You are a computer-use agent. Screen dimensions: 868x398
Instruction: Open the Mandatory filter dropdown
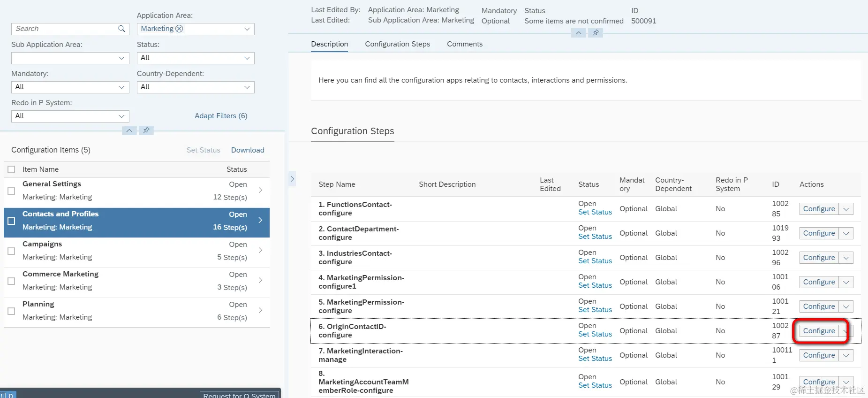point(121,87)
